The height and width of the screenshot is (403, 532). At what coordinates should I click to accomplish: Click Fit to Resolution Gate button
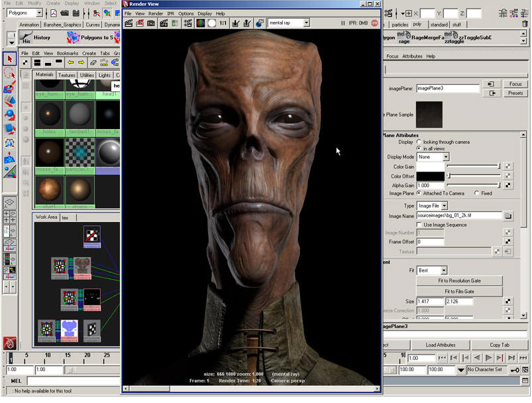(459, 281)
